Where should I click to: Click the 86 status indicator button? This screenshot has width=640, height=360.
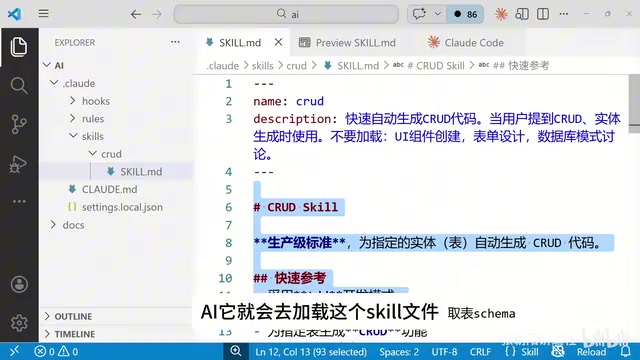(x=466, y=14)
